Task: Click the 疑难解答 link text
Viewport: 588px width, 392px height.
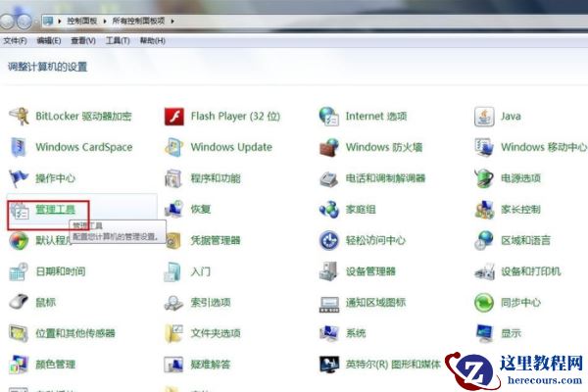Action: tap(211, 365)
